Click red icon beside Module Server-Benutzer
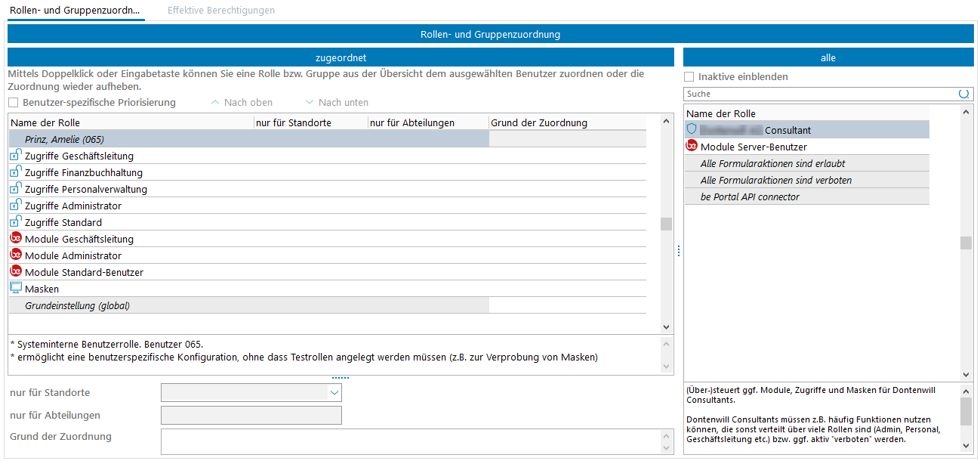Screen dimensions: 980x461 [692, 147]
